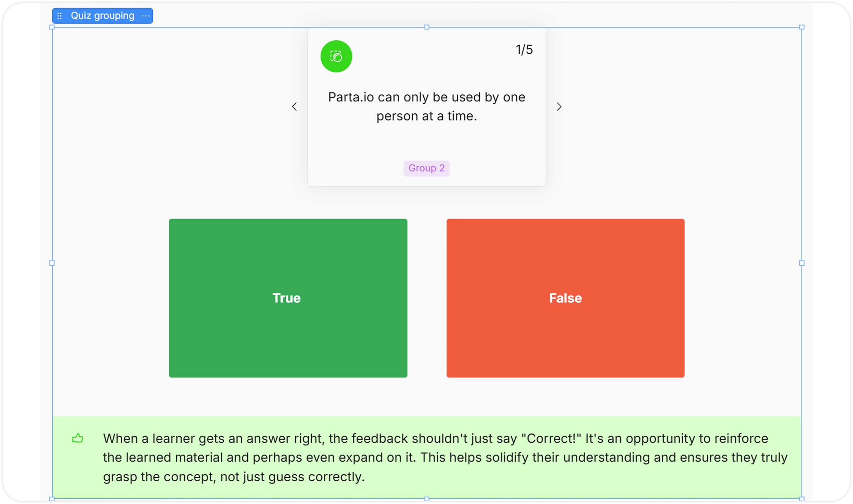This screenshot has height=504, width=853.
Task: Click the bottom-center resize handle of the block
Action: tap(427, 499)
